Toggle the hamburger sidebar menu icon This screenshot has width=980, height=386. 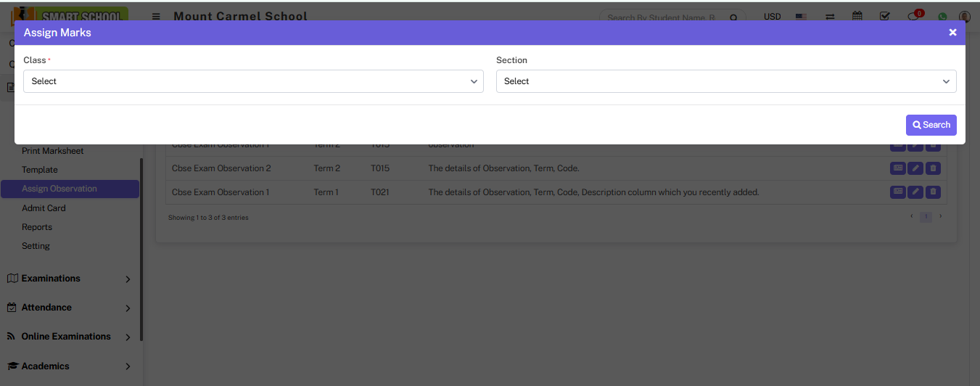156,16
